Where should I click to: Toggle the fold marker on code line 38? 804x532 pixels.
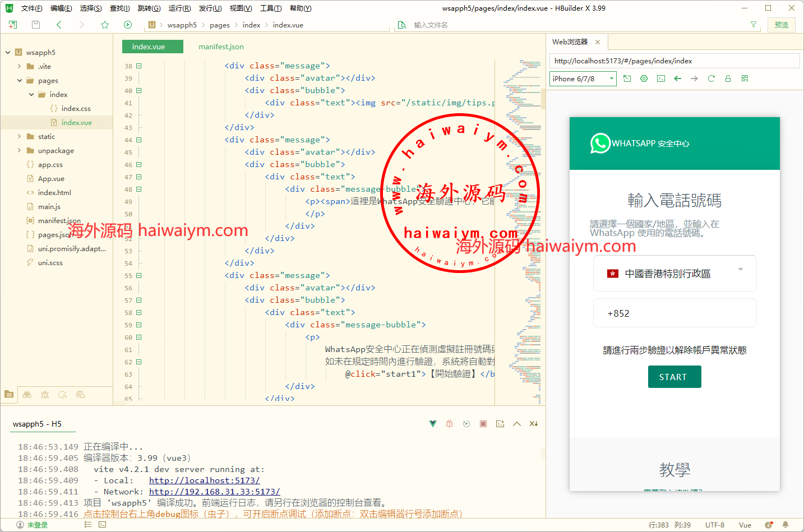coord(138,66)
